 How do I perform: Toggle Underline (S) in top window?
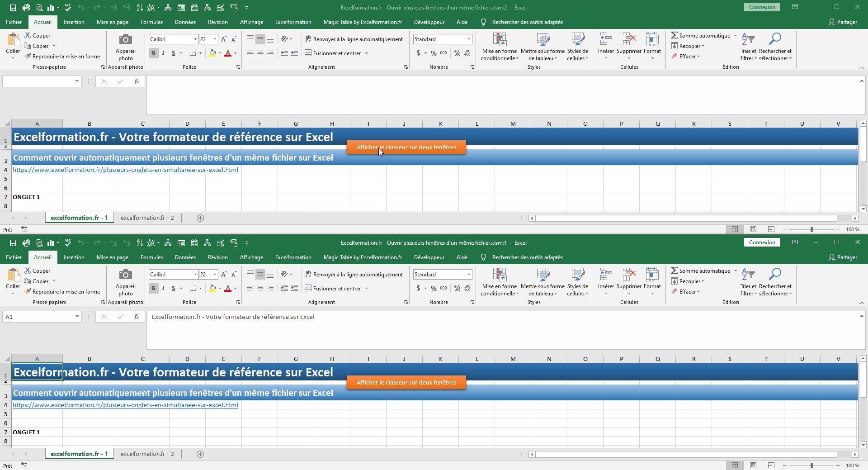[x=173, y=53]
